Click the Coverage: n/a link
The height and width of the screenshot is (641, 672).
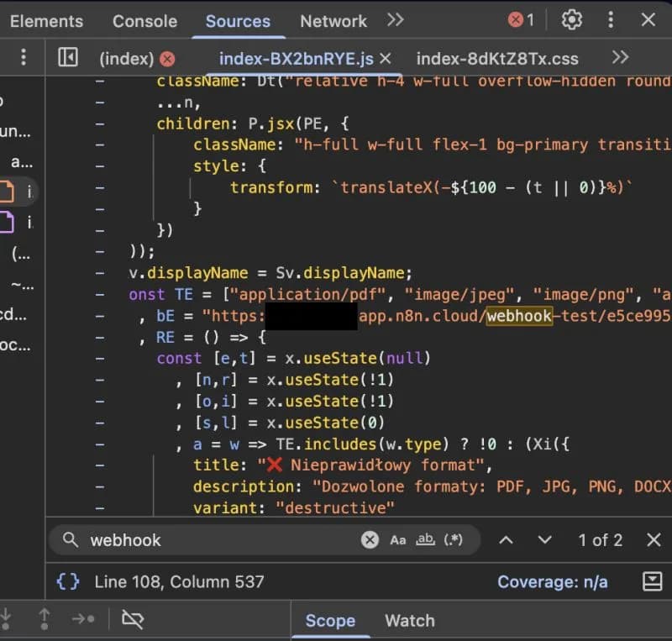coord(553,582)
